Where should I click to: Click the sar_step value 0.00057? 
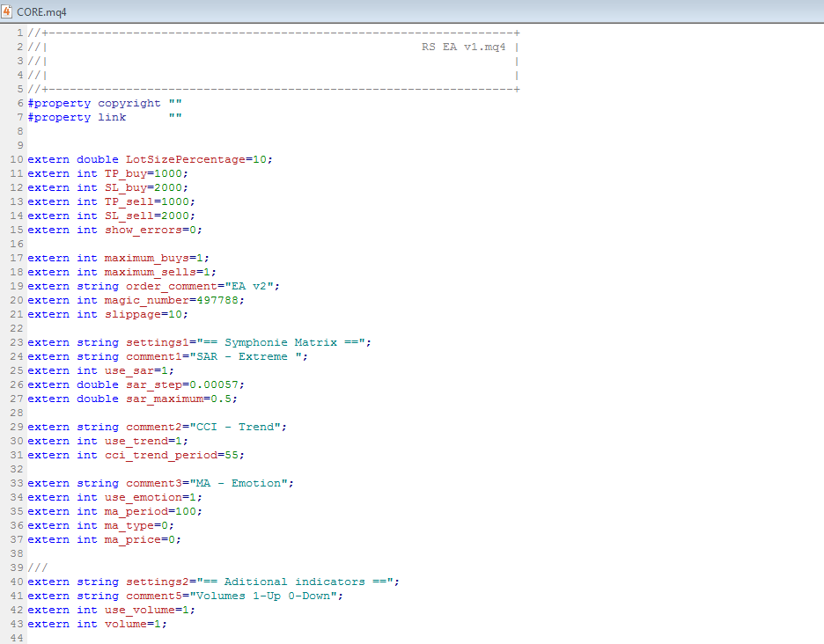[x=214, y=385]
